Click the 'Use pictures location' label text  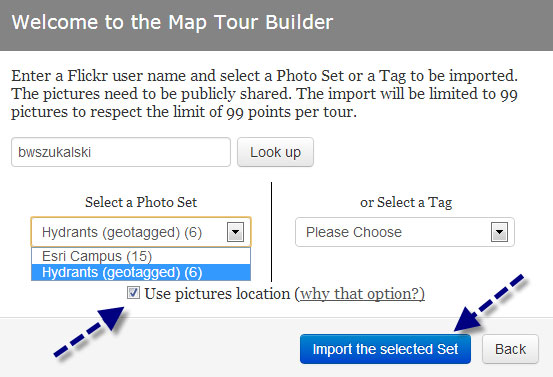[x=217, y=293]
